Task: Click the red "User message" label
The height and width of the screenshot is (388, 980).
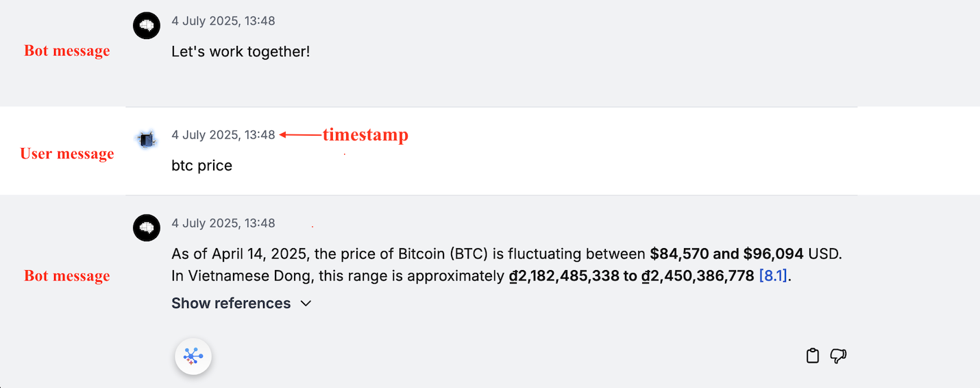Action: click(67, 154)
